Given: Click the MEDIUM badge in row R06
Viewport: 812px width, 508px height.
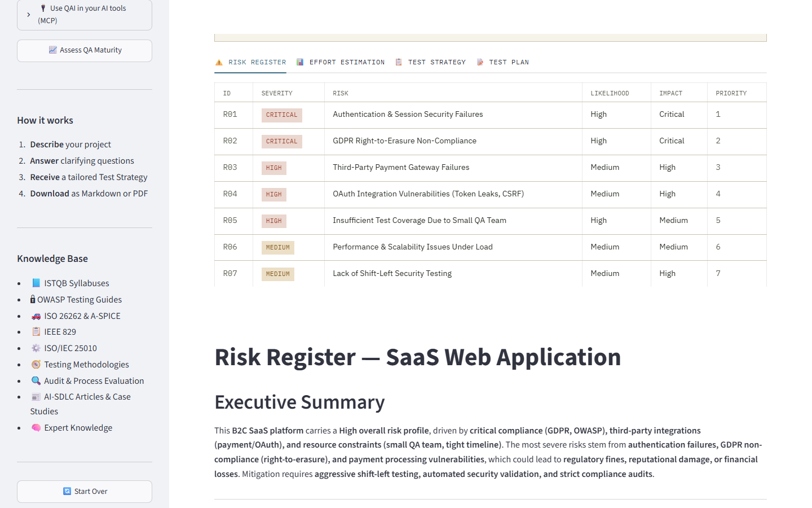Looking at the screenshot, I should click(x=278, y=248).
